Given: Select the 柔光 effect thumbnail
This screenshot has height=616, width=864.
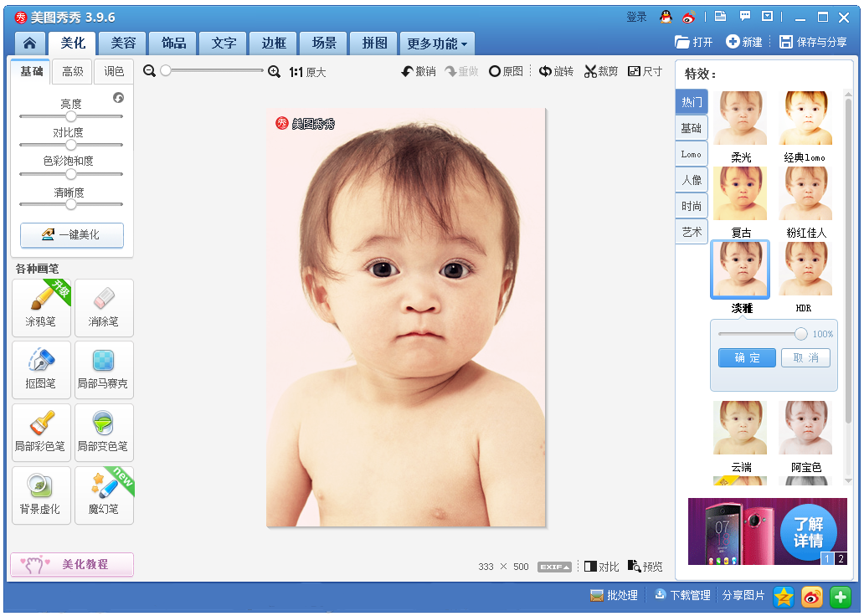Looking at the screenshot, I should tap(740, 120).
